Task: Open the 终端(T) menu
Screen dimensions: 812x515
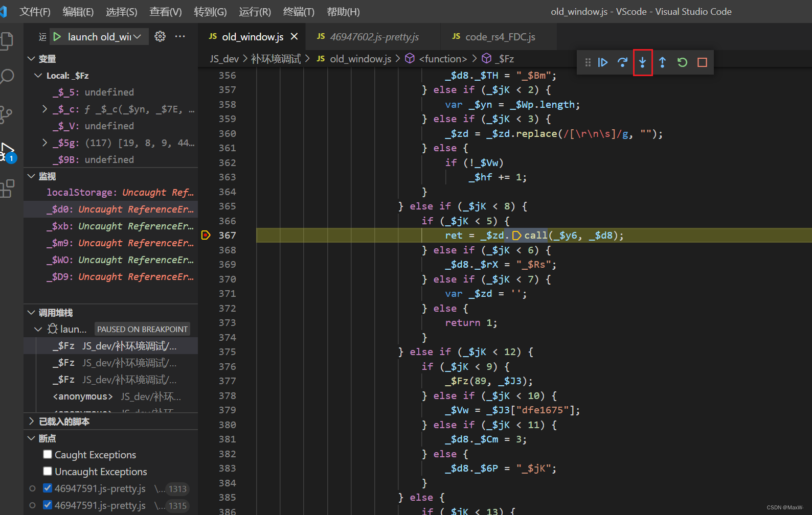Action: 299,12
